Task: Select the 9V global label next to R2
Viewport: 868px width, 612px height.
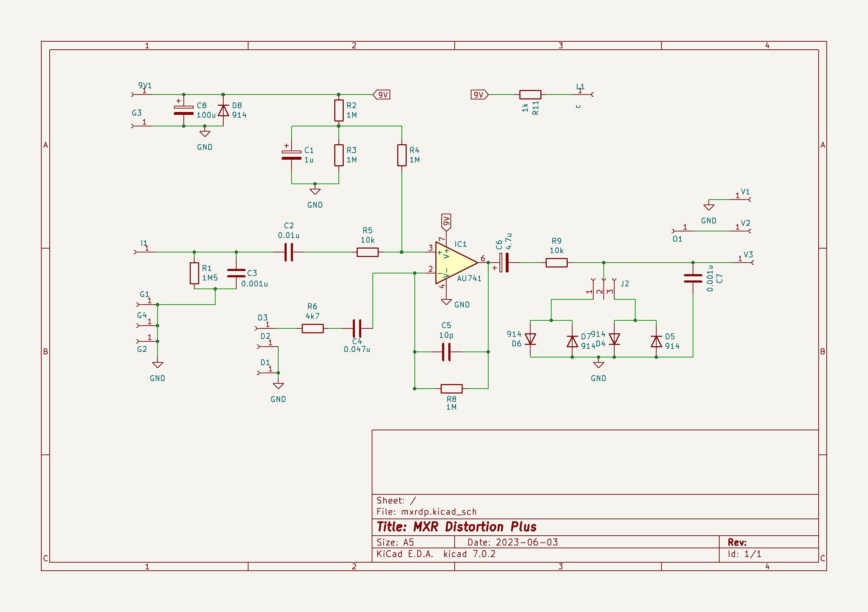Action: tap(381, 95)
